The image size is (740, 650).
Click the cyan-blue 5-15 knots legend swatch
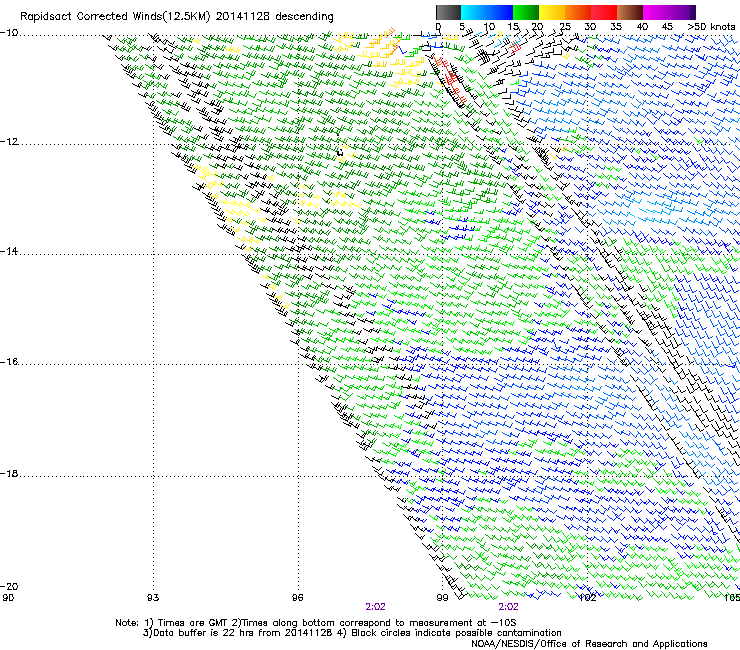487,12
